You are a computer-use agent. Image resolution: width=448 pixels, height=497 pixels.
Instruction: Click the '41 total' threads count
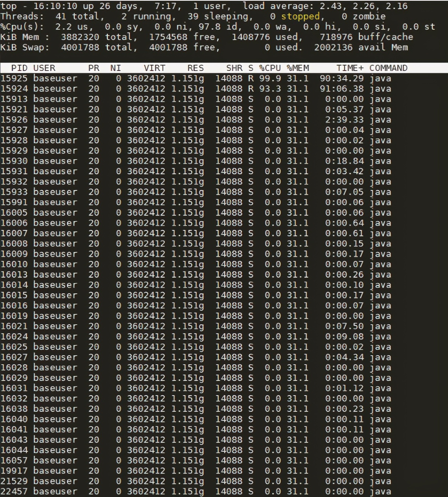tap(78, 16)
